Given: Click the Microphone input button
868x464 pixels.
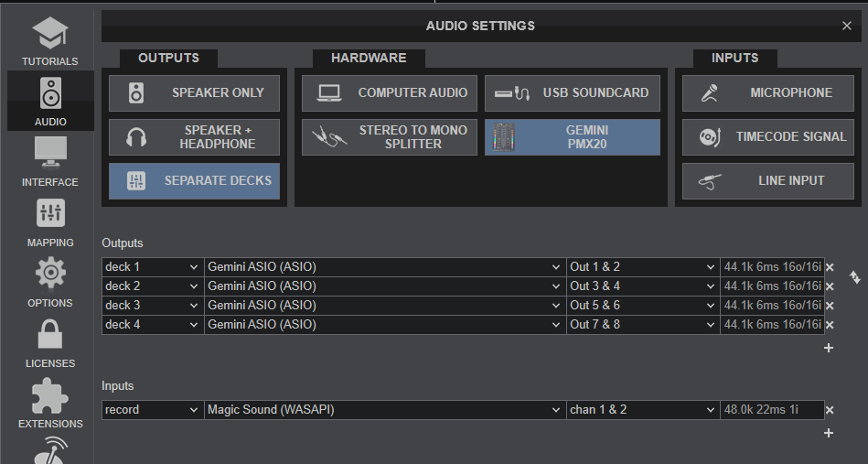Looking at the screenshot, I should tap(766, 93).
